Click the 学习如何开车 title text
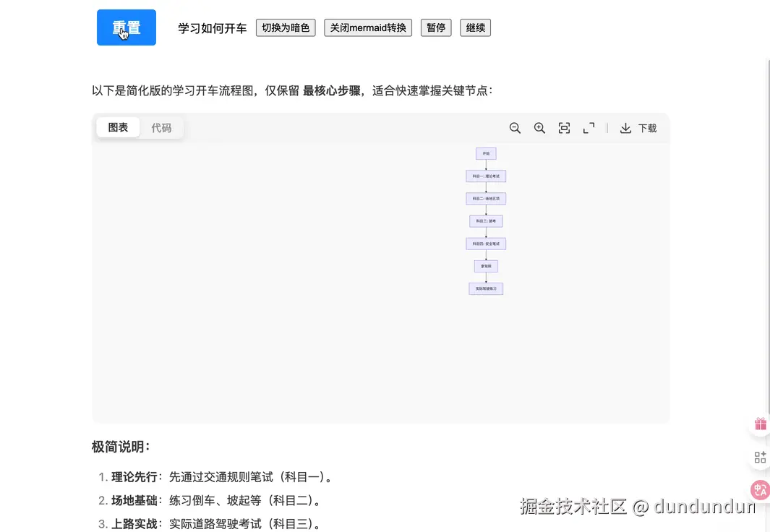 pyautogui.click(x=212, y=28)
